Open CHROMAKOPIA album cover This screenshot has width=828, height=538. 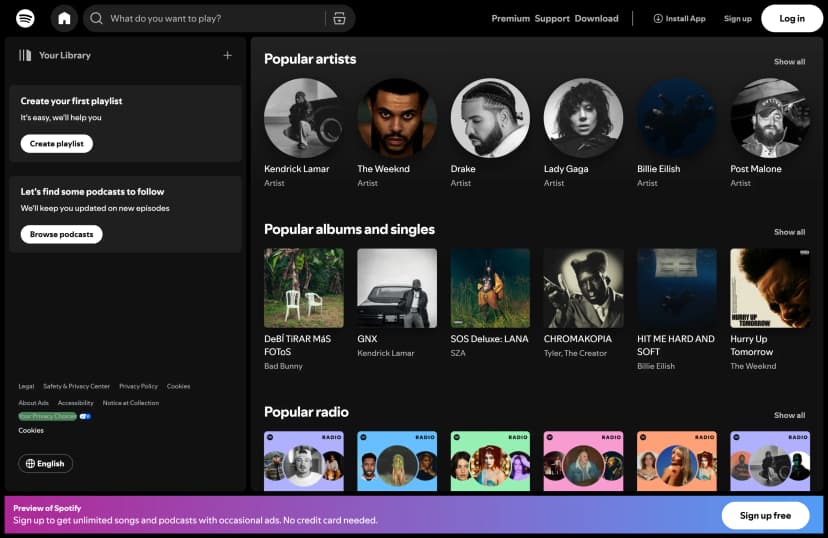584,288
